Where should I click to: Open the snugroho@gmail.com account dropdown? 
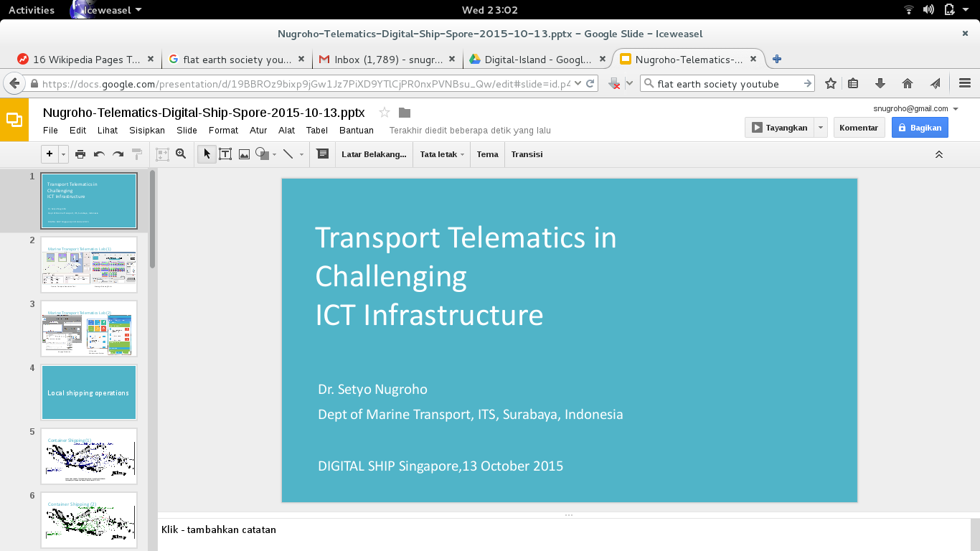pyautogui.click(x=916, y=108)
